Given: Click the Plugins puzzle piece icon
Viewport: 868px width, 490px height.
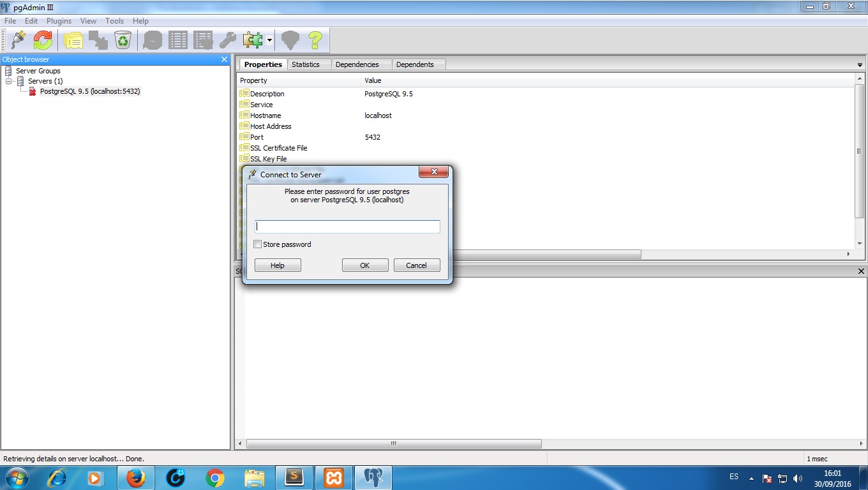Looking at the screenshot, I should pos(253,41).
